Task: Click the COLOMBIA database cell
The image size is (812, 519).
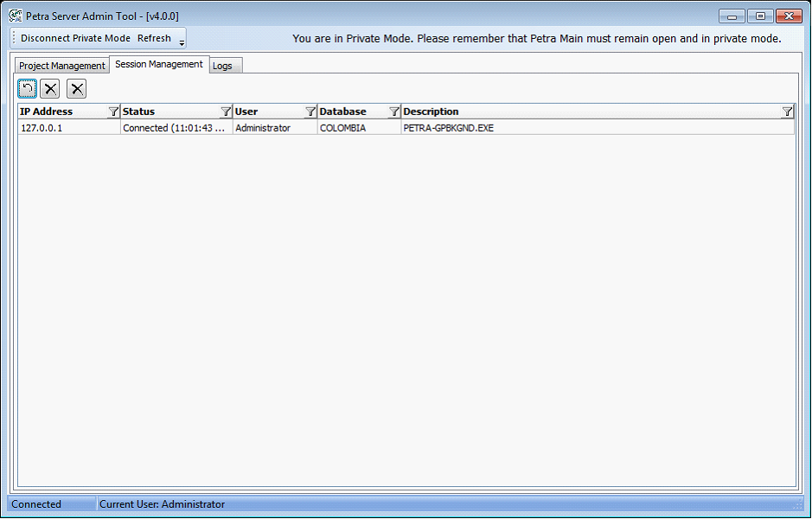Action: [342, 128]
